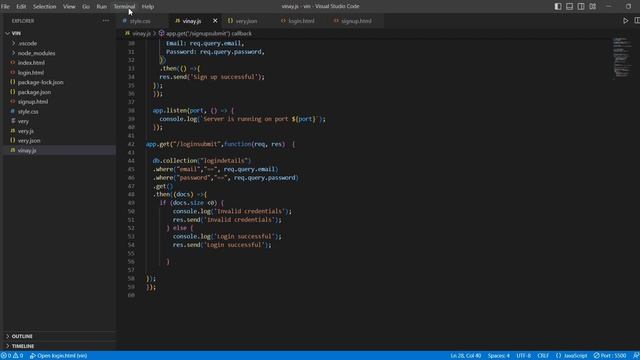Toggle secondary side bar layout icon
The height and width of the screenshot is (360, 640).
[581, 7]
